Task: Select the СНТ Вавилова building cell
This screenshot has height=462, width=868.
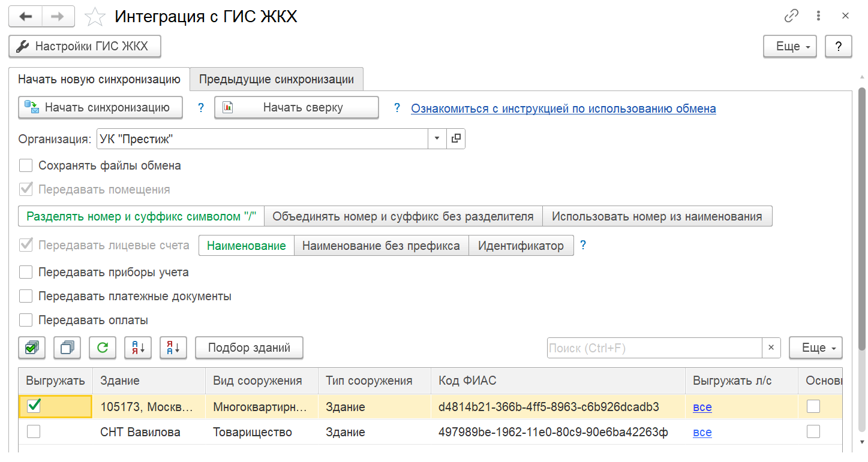Action: (149, 432)
